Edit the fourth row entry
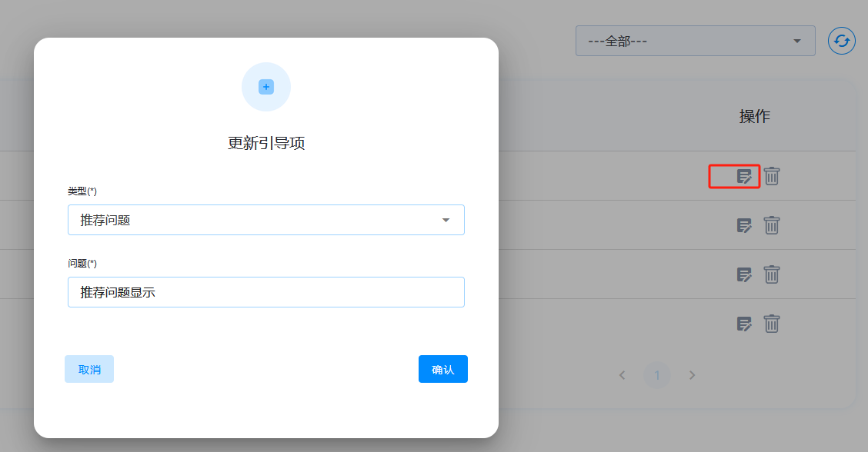868x452 pixels. (744, 324)
